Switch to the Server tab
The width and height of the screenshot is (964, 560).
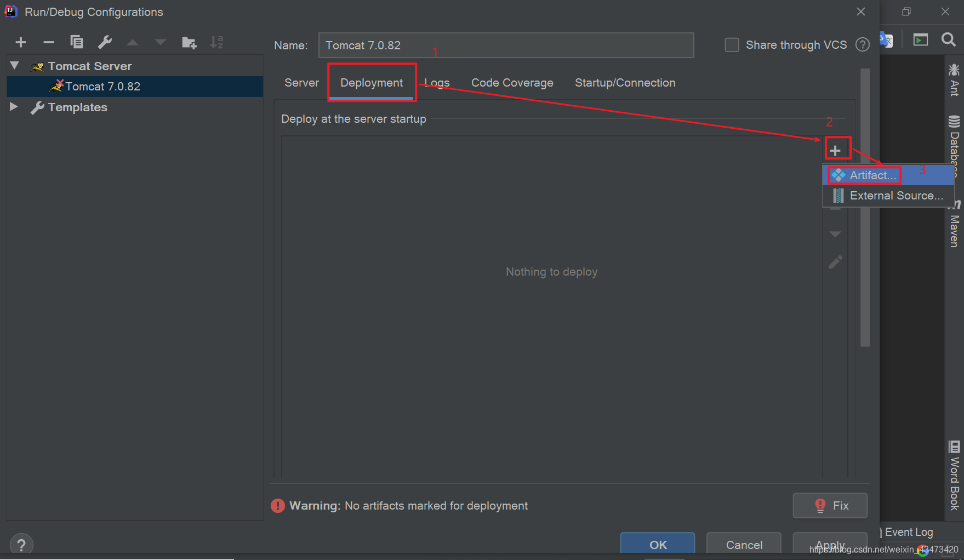301,83
